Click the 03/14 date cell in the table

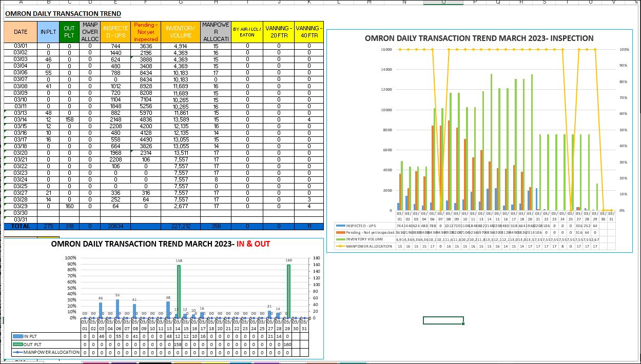pyautogui.click(x=21, y=119)
